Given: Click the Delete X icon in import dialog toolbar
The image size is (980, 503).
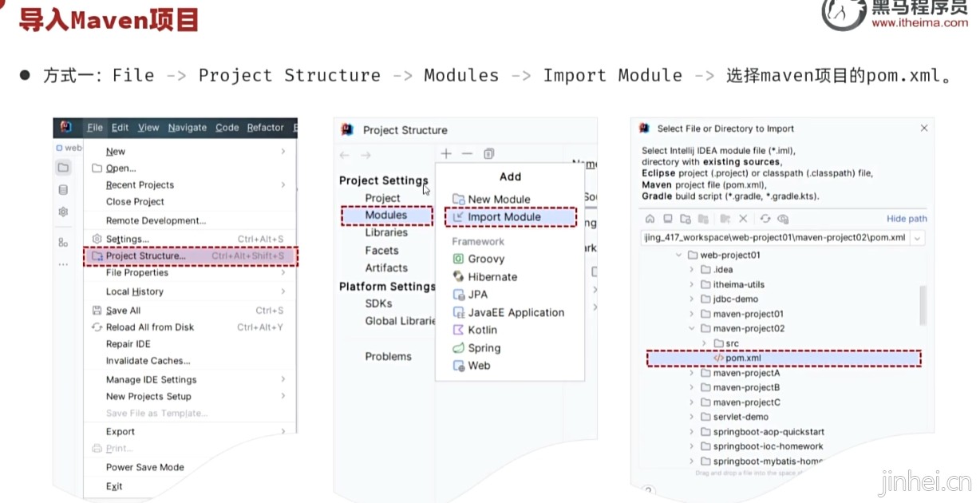Looking at the screenshot, I should pos(743,219).
